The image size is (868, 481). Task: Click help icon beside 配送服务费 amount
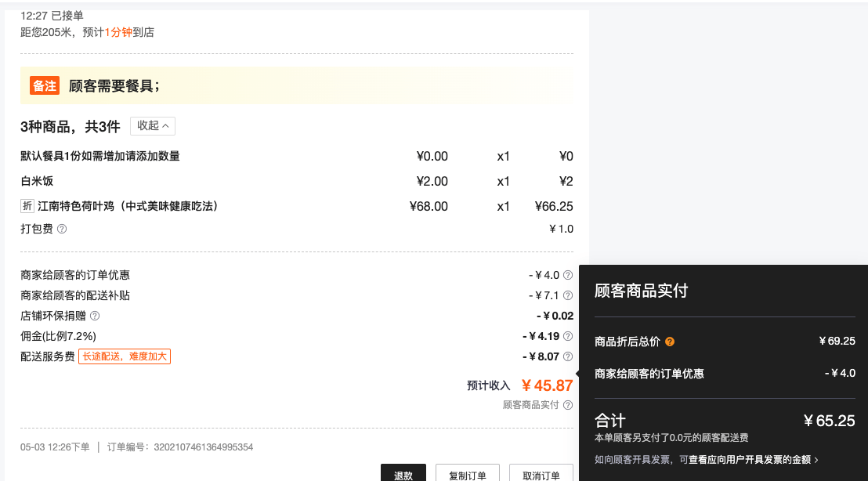tap(567, 356)
